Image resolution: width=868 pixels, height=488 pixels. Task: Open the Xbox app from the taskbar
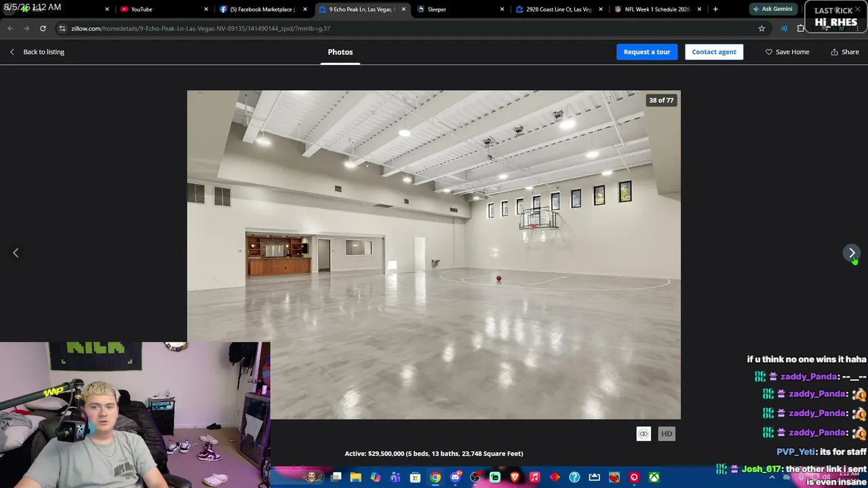coord(654,478)
